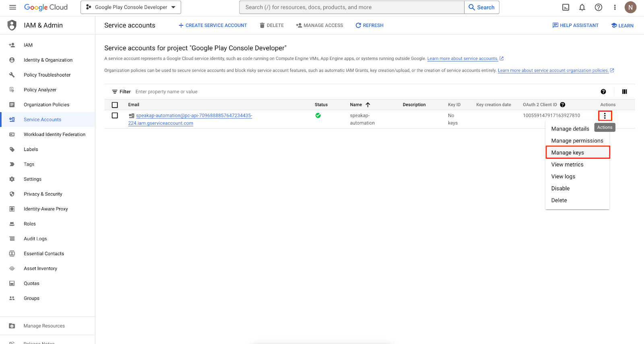Click OAuth client ID 100559147917163927810
Viewport: 644px width, 344px height.
pos(551,115)
